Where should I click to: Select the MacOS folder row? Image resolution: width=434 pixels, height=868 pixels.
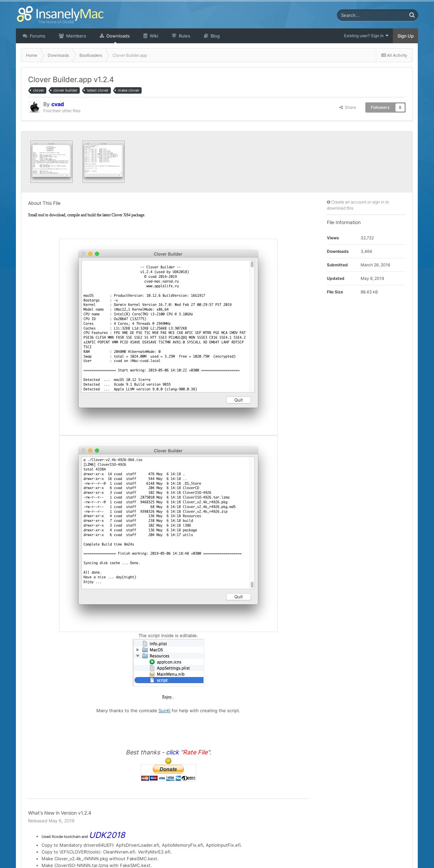tap(169, 650)
